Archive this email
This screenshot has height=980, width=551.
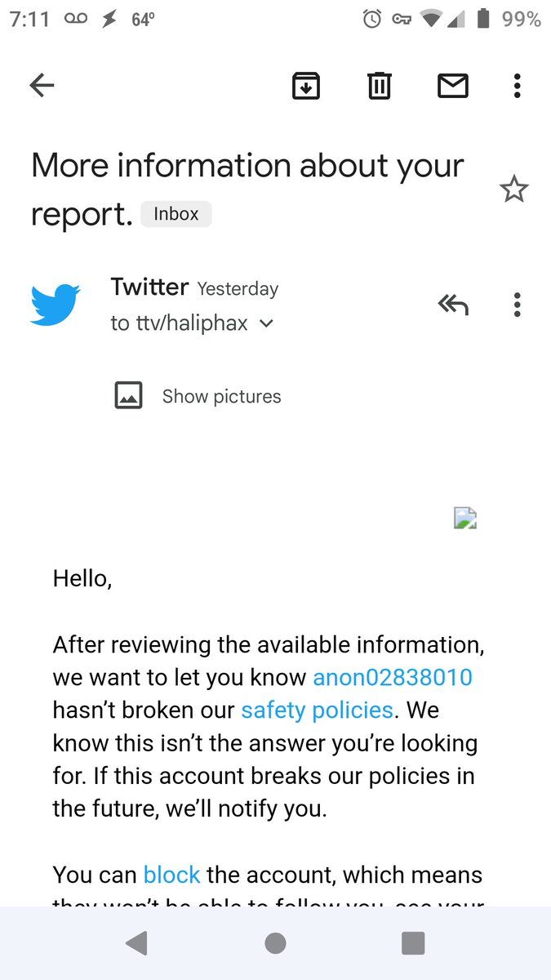pos(306,85)
